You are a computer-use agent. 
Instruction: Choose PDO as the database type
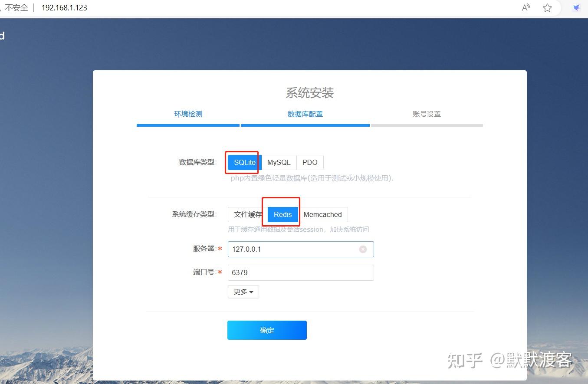coord(310,162)
